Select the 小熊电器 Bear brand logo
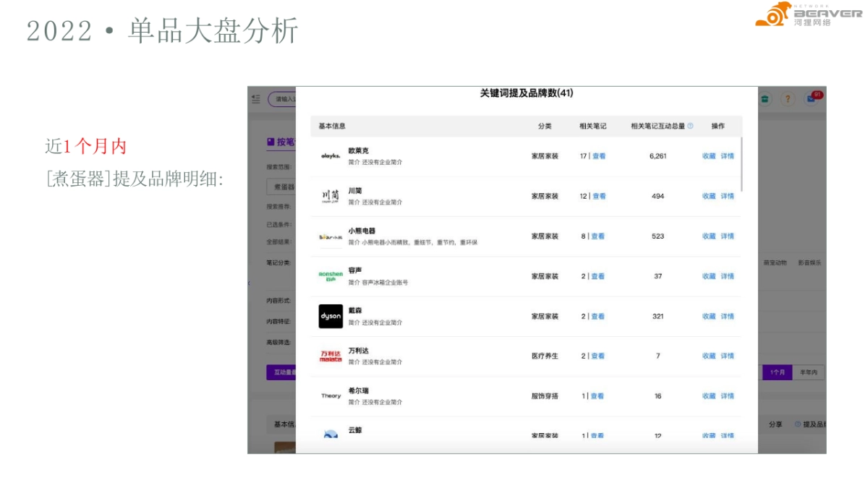Image resolution: width=868 pixels, height=488 pixels. pyautogui.click(x=330, y=236)
